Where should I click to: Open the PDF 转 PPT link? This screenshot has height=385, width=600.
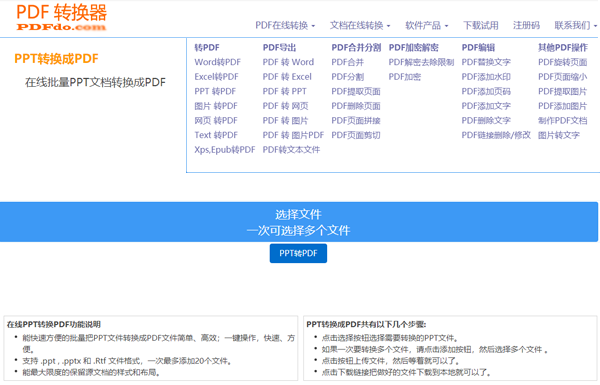pyautogui.click(x=284, y=91)
